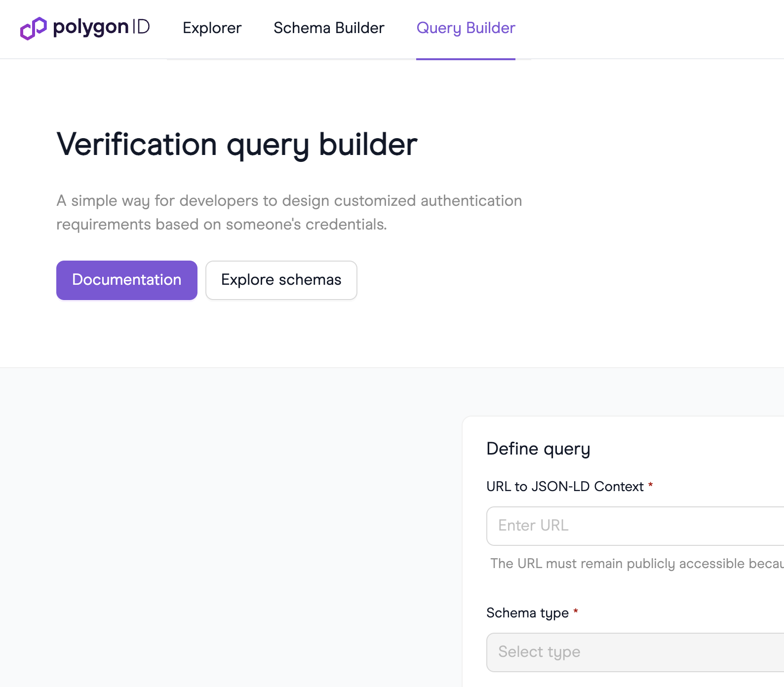784x687 pixels.
Task: Click the Schema type label
Action: [x=527, y=613]
